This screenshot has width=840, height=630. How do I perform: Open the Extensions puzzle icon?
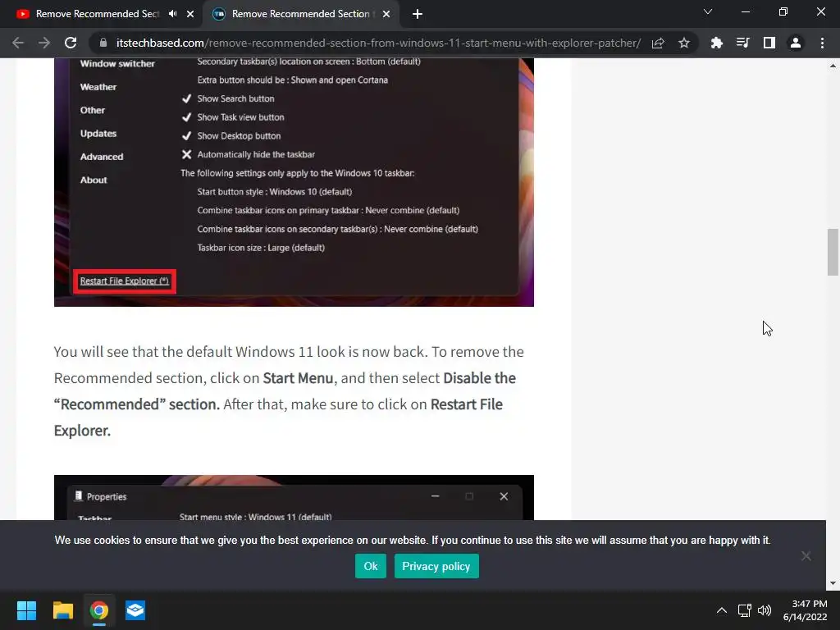click(x=716, y=43)
